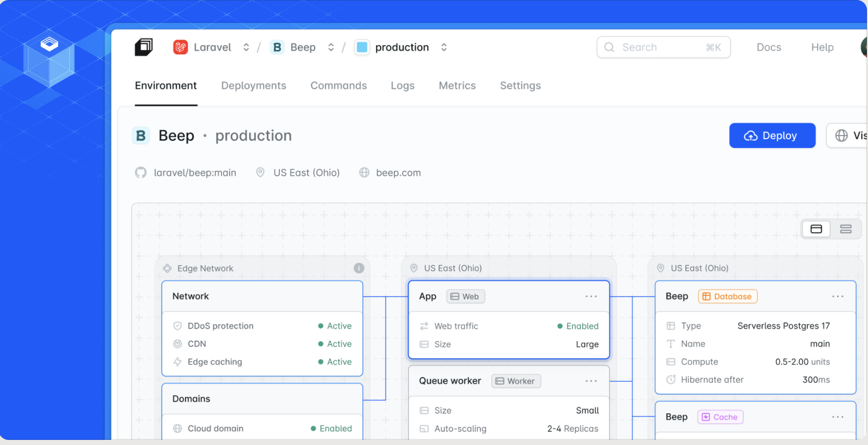Click the Edge Network group icon
The height and width of the screenshot is (445, 868).
coord(167,268)
